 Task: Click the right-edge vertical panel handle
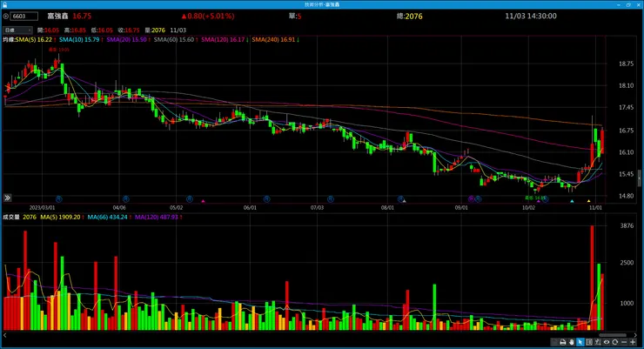639,178
